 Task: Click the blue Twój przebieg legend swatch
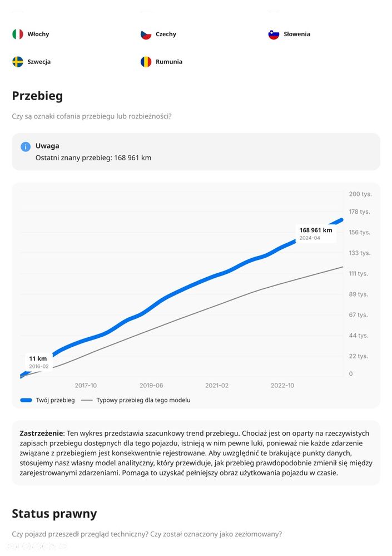click(x=26, y=400)
